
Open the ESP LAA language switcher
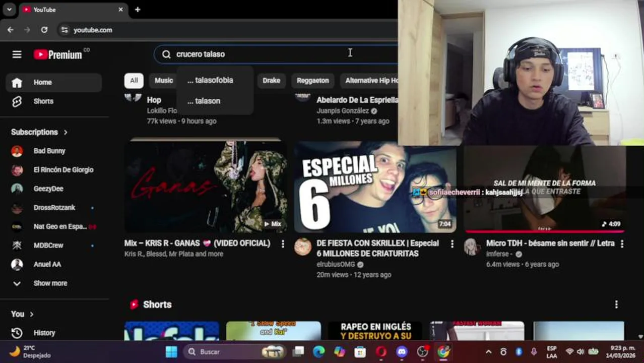tap(552, 352)
